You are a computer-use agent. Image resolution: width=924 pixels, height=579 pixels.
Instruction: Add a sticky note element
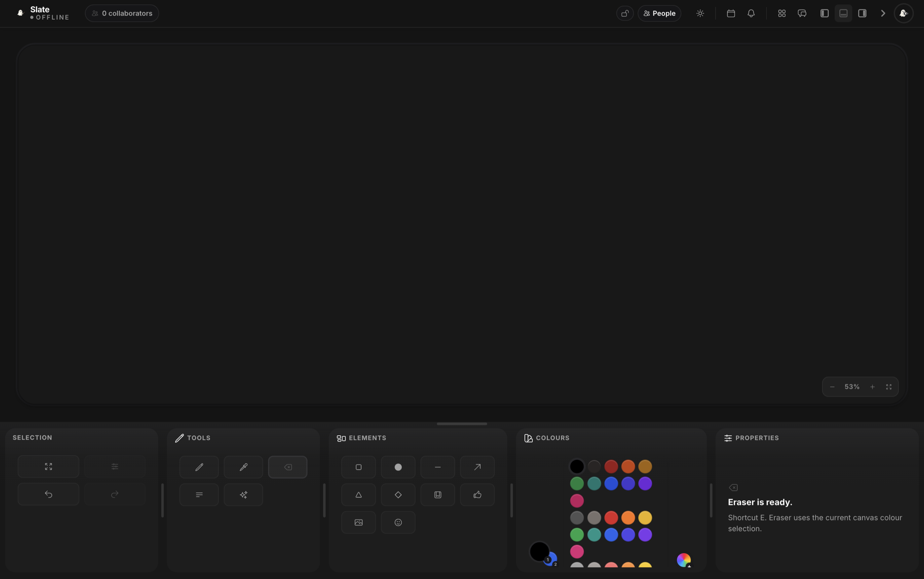click(x=437, y=495)
